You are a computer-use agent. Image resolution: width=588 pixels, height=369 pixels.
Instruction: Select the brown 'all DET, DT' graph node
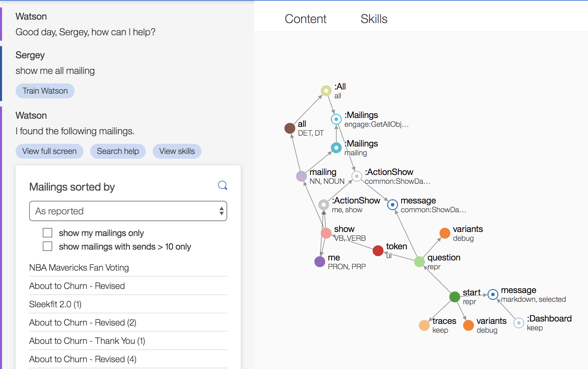coord(290,129)
